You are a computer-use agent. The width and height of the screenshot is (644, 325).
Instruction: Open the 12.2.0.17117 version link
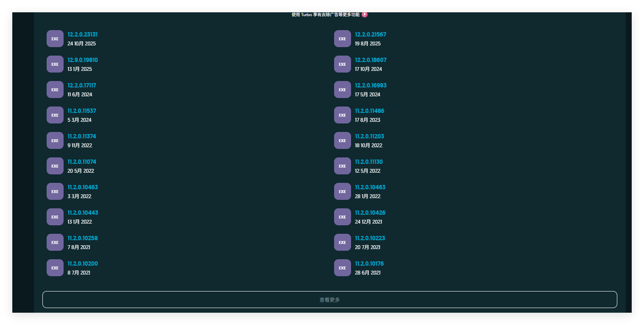click(82, 85)
